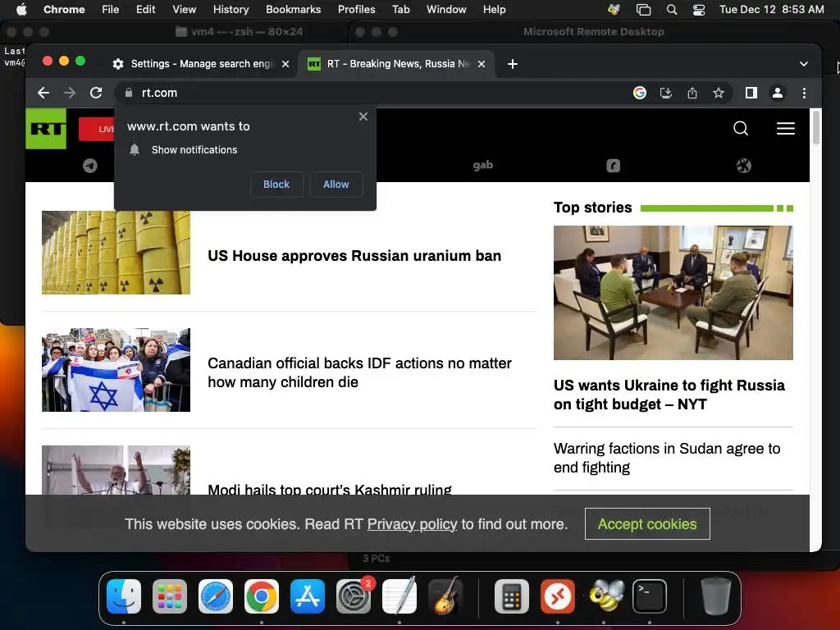Image resolution: width=840 pixels, height=630 pixels.
Task: Click the install/download page icon in address bar
Action: (665, 93)
